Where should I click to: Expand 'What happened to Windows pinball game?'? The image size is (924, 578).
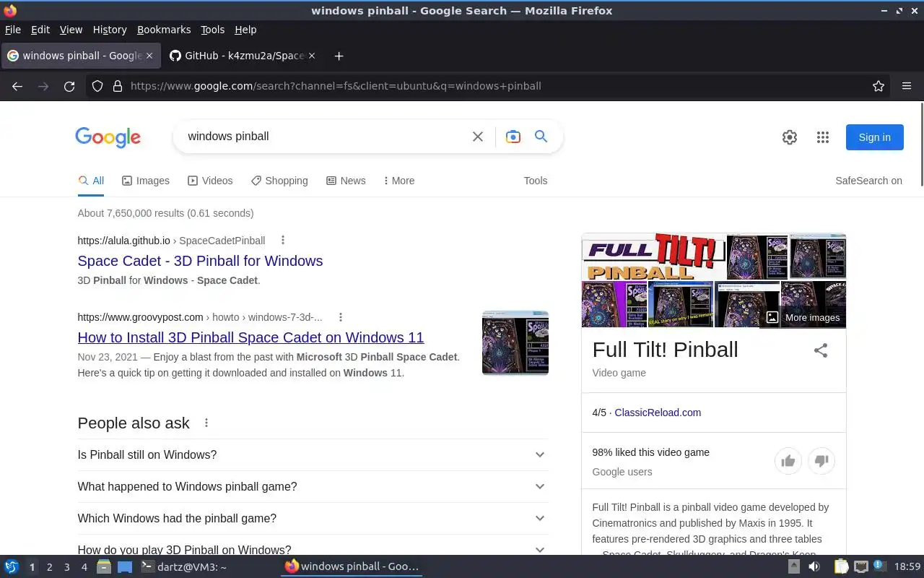click(313, 486)
